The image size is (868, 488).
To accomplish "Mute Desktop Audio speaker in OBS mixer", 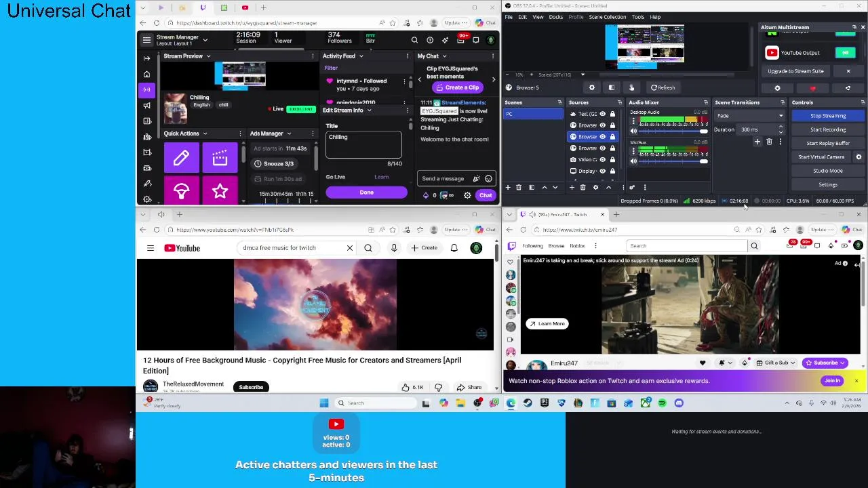I will click(633, 131).
